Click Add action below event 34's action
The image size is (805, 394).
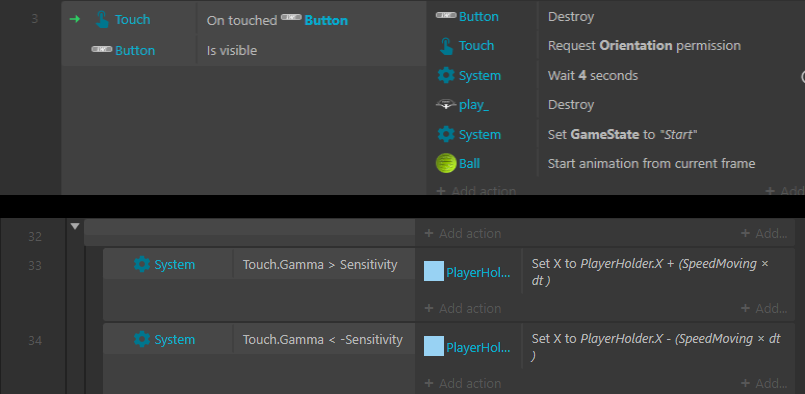click(x=463, y=383)
